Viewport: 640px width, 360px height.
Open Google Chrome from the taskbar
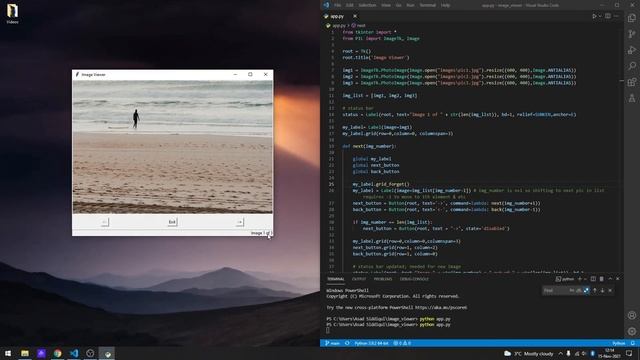coord(58,353)
